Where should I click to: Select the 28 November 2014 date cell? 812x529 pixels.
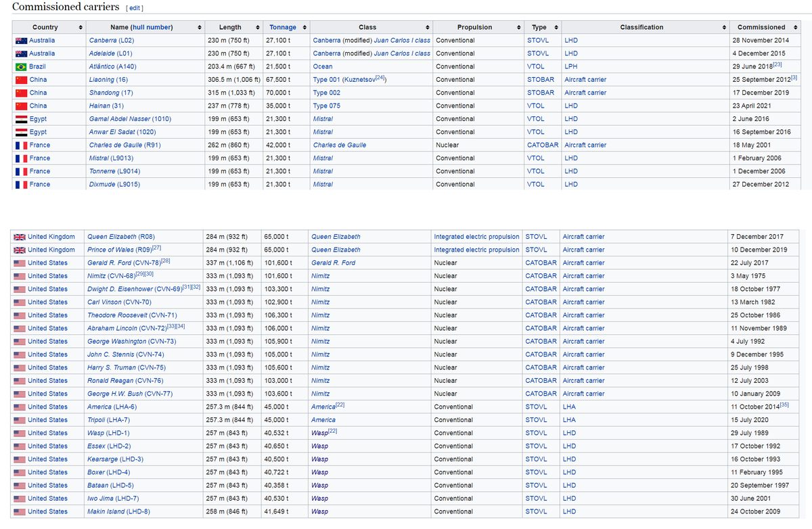tap(764, 41)
